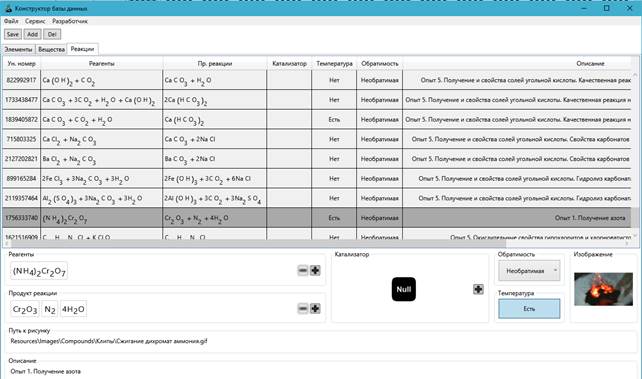
Task: Select the Реакции tab
Action: pyautogui.click(x=82, y=49)
